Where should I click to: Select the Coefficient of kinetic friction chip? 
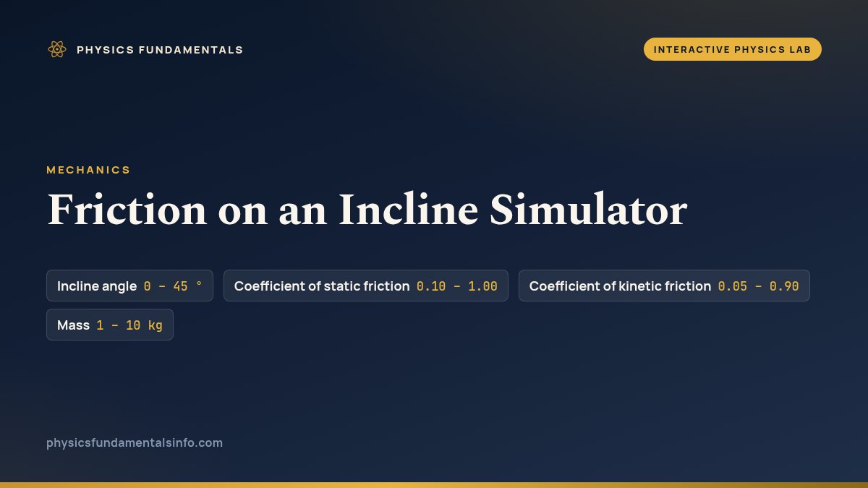click(x=664, y=286)
